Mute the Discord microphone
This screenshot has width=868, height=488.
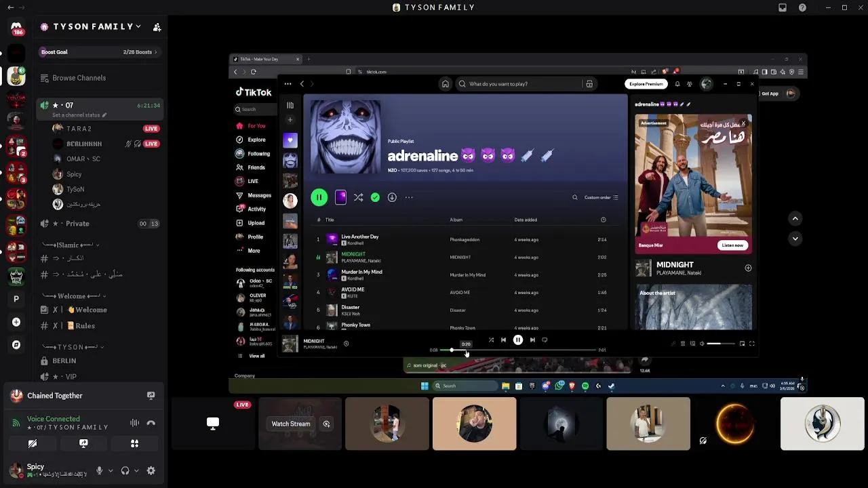click(99, 470)
